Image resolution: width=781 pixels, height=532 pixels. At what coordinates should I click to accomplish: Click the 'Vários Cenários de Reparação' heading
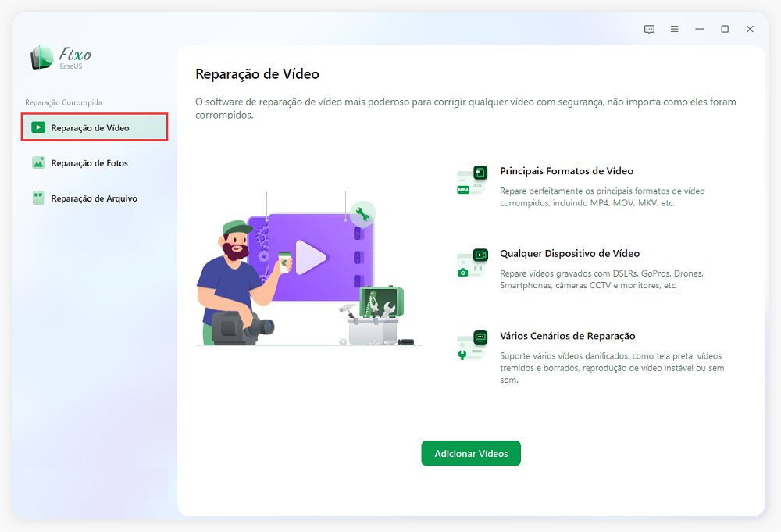click(x=568, y=336)
